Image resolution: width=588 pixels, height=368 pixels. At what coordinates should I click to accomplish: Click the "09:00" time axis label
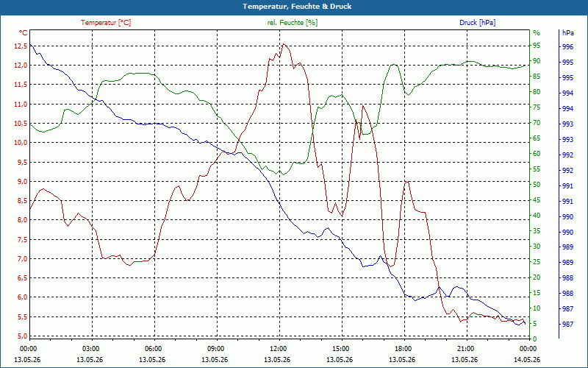[216, 348]
